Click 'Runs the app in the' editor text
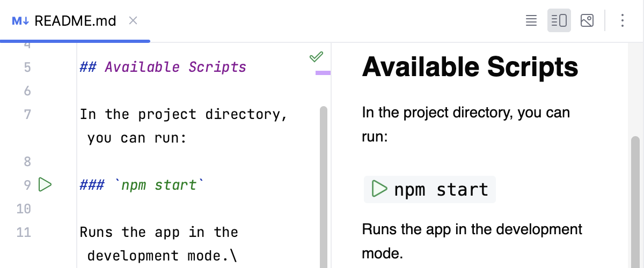 (x=159, y=233)
